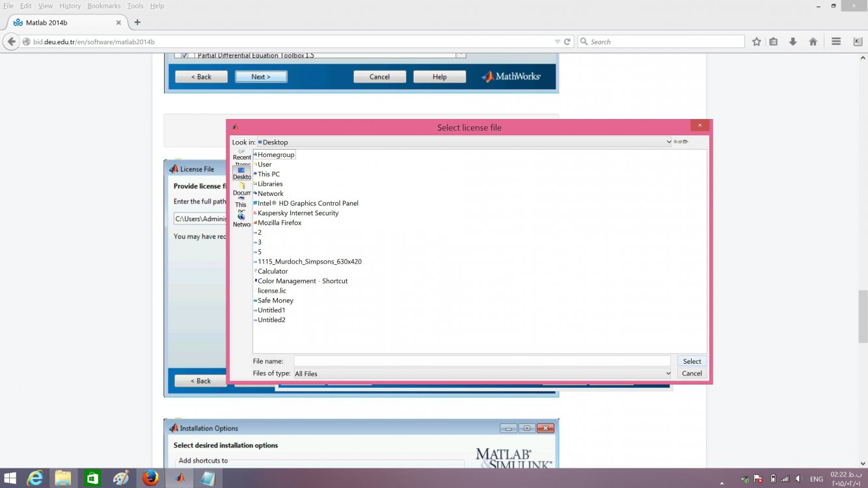
Task: Expand the Files of type dropdown
Action: (x=668, y=373)
